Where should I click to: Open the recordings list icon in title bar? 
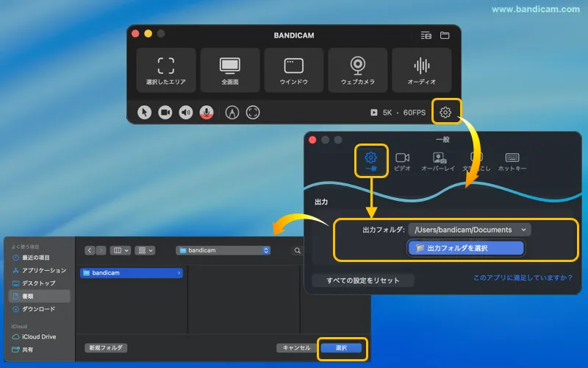(x=426, y=35)
